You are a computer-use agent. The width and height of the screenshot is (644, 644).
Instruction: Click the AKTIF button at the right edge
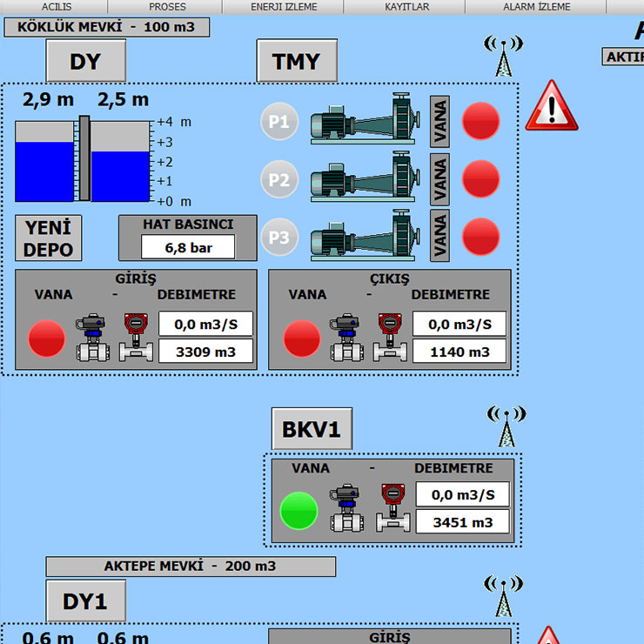click(x=623, y=57)
